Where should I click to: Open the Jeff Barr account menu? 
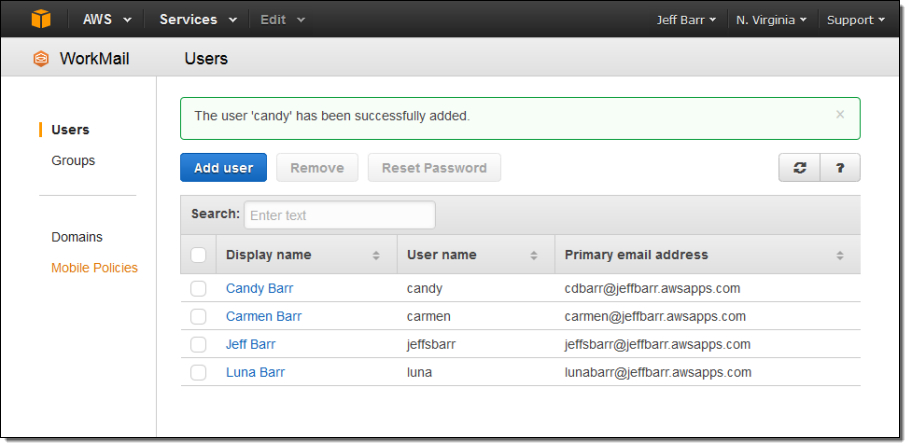pos(685,19)
